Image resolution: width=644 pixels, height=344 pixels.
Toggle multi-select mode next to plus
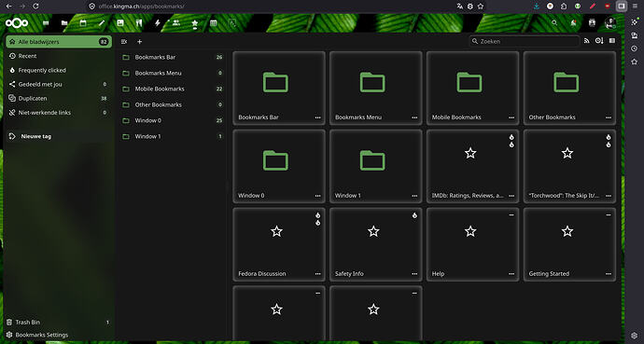(x=124, y=41)
